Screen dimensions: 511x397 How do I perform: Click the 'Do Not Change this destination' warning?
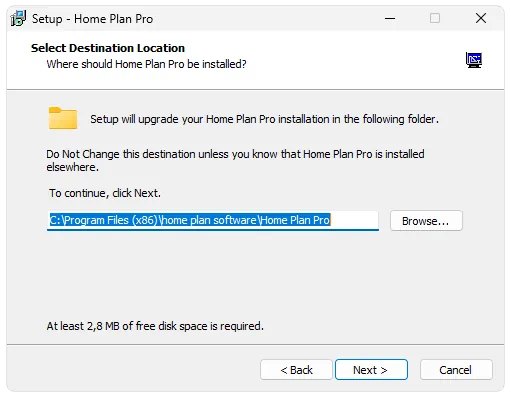click(235, 160)
